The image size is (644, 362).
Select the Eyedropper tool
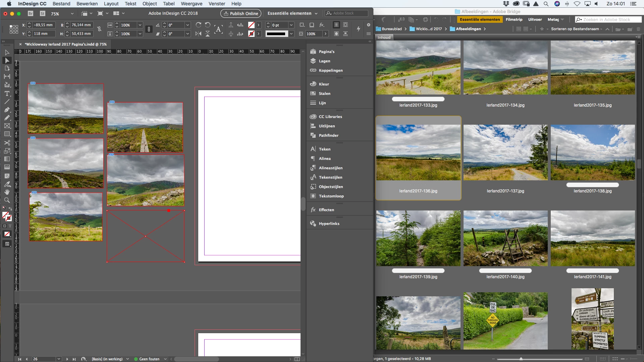pos(7,184)
